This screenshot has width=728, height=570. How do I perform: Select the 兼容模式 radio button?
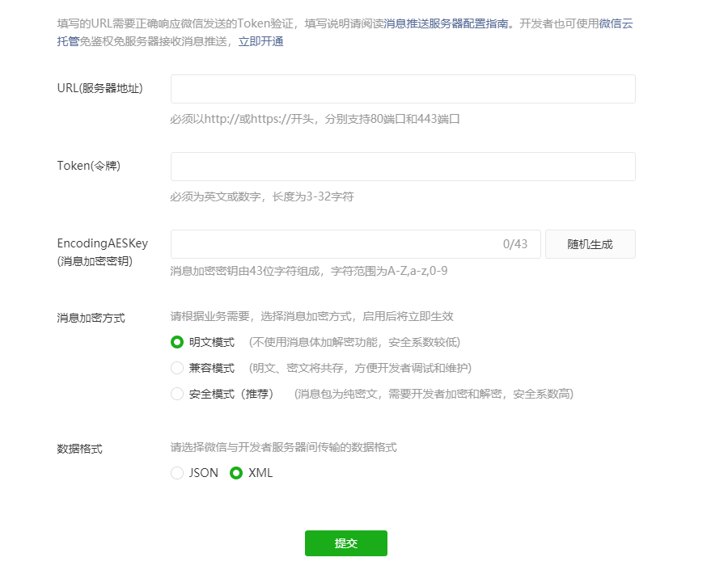click(177, 368)
